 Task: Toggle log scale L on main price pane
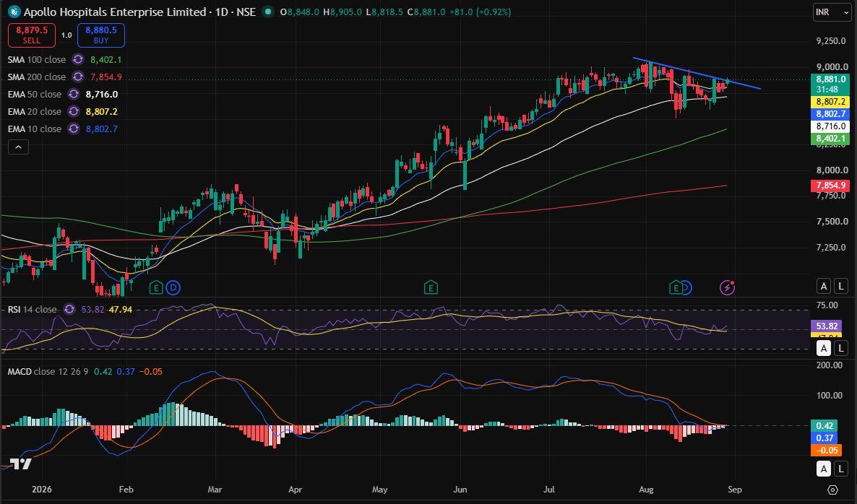(x=840, y=286)
